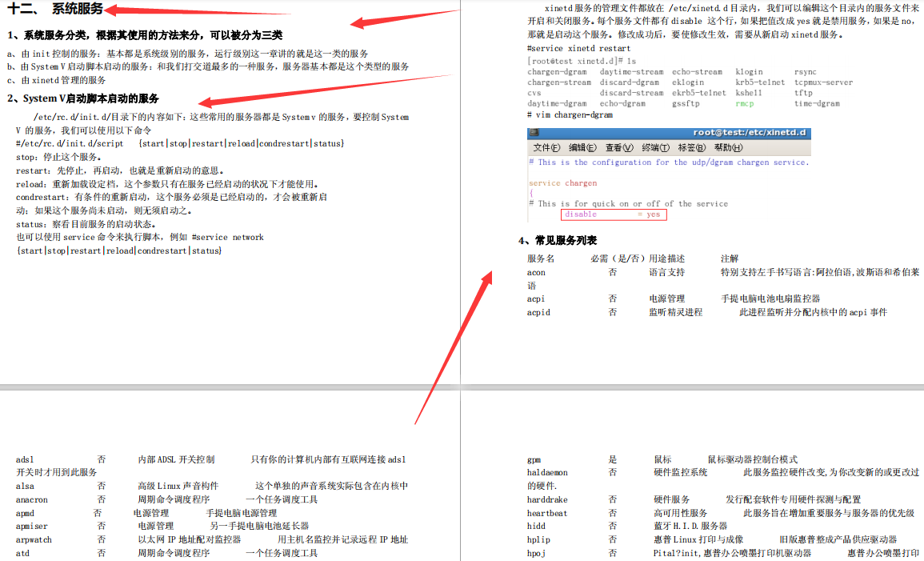Click service name hplip in table
Image resolution: width=924 pixels, height=561 pixels.
[x=538, y=539]
